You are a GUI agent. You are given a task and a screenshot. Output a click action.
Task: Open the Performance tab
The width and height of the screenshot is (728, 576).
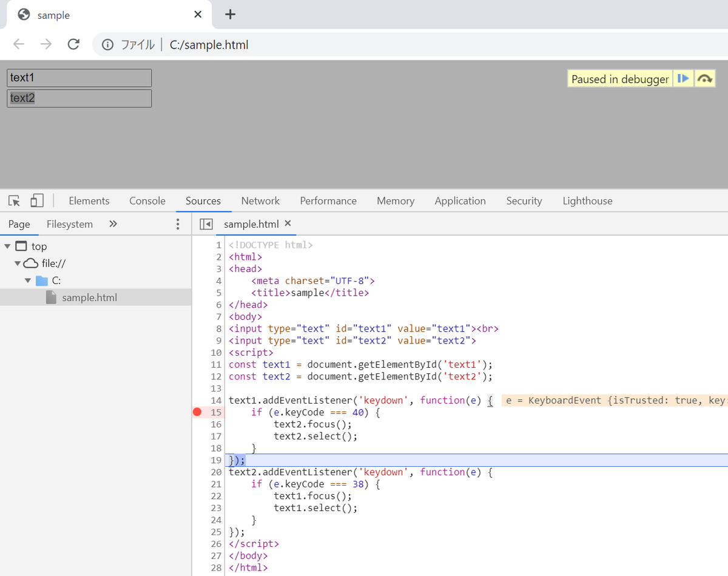click(328, 201)
